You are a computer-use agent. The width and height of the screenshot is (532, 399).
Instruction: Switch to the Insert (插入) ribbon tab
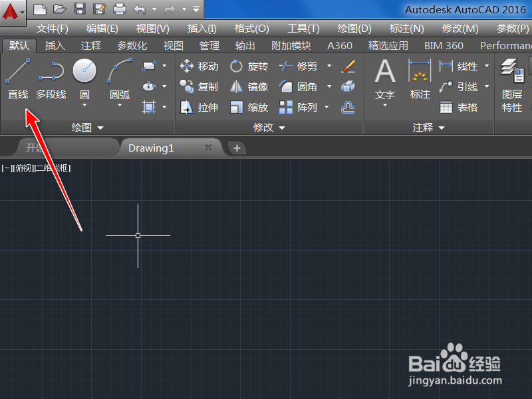55,45
